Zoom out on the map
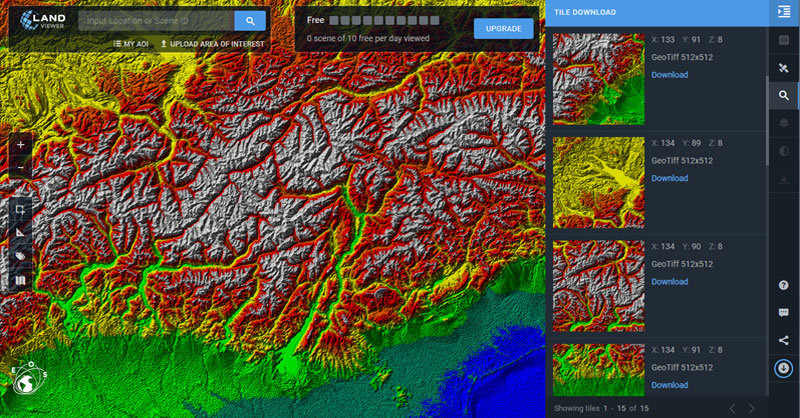Viewport: 800px width, 418px height. 20,168
